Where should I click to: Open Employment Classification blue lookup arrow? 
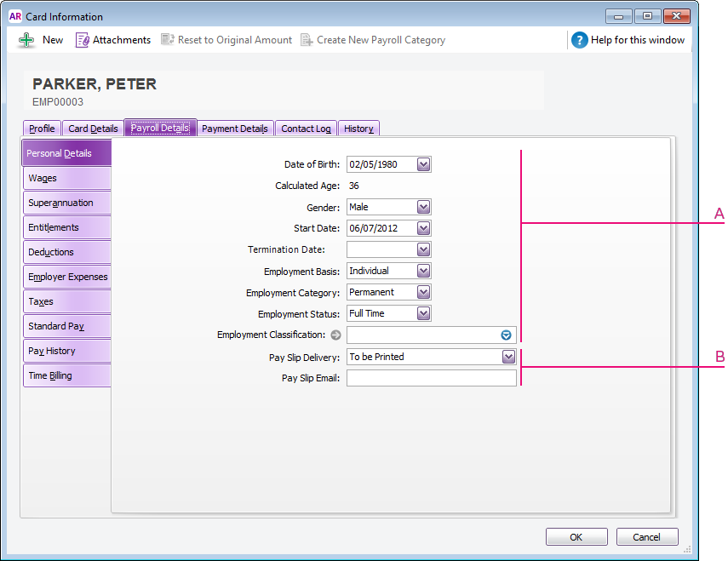[506, 335]
